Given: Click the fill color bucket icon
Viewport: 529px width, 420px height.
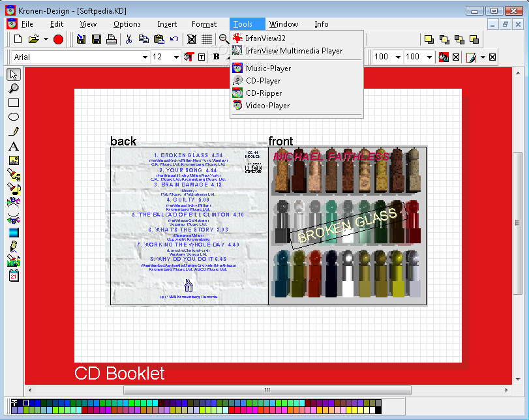Looking at the screenshot, I should 443,57.
